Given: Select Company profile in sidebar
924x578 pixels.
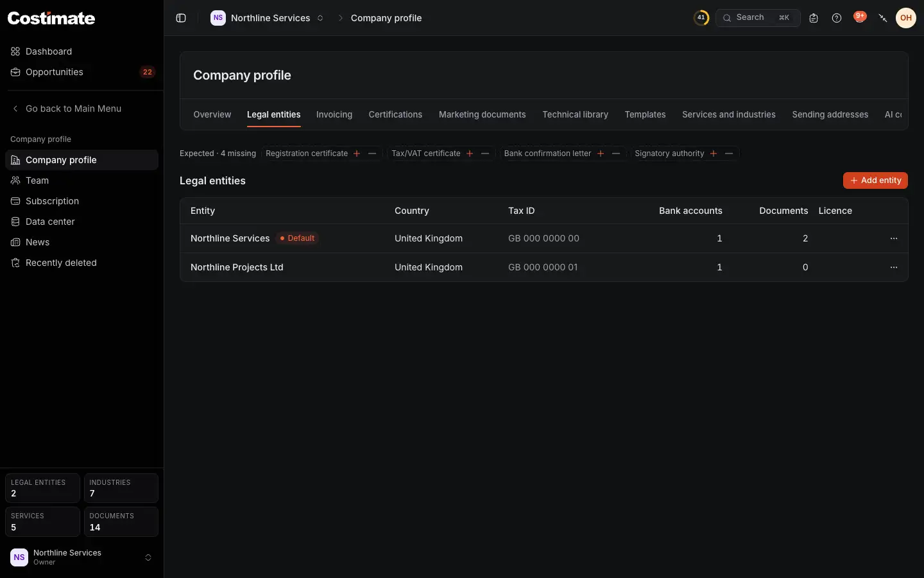Looking at the screenshot, I should (81, 160).
